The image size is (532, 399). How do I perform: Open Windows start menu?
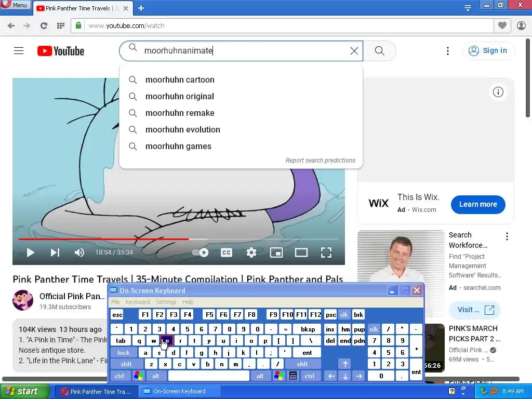point(24,392)
